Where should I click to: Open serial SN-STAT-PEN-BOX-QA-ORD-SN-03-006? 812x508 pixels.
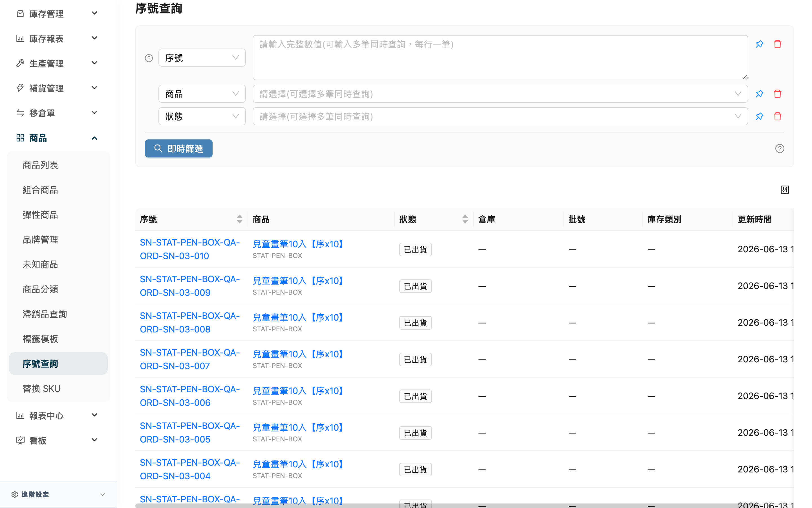pos(190,396)
